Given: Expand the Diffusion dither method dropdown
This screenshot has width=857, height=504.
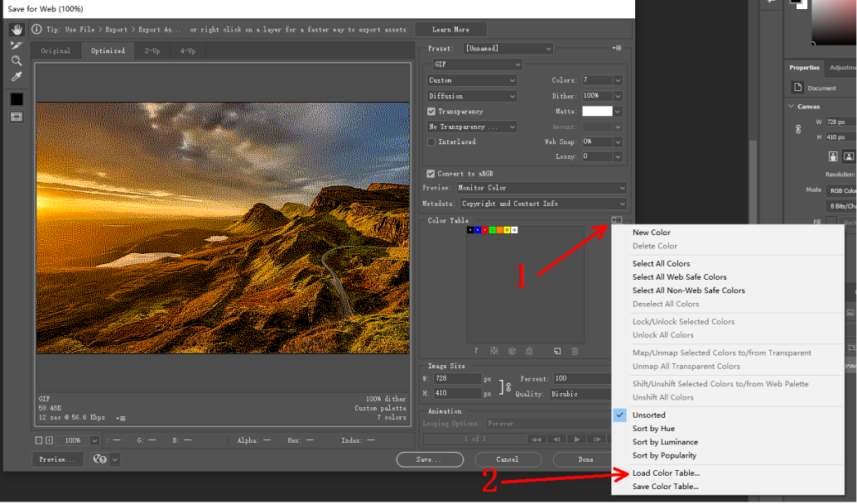Looking at the screenshot, I should tap(472, 96).
